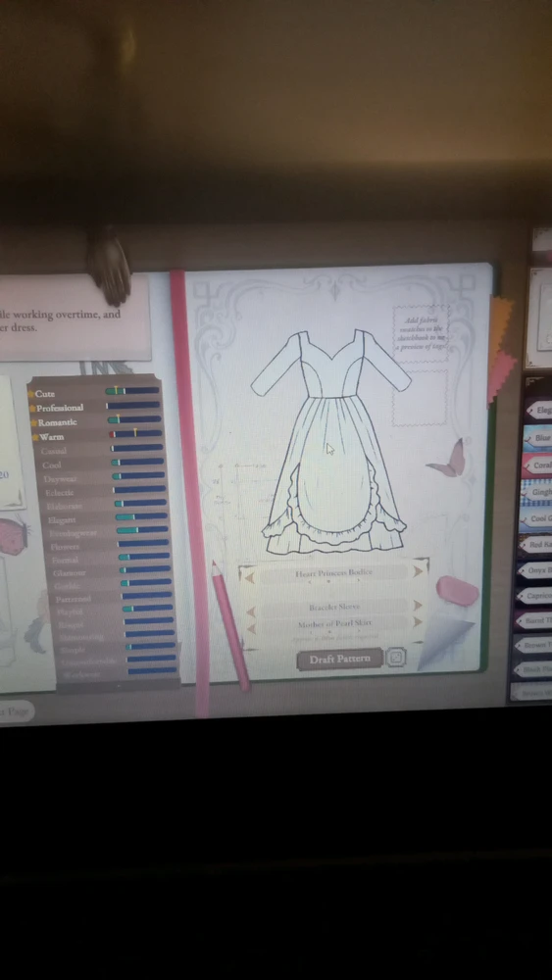This screenshot has width=552, height=980.
Task: Pick the pink eraser tool
Action: (x=458, y=591)
